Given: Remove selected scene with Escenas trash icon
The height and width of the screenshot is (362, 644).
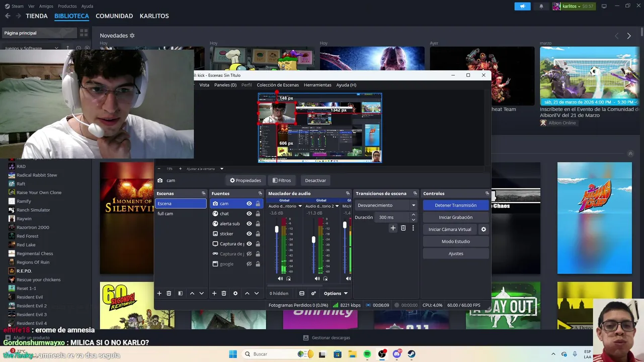Looking at the screenshot, I should point(169,293).
